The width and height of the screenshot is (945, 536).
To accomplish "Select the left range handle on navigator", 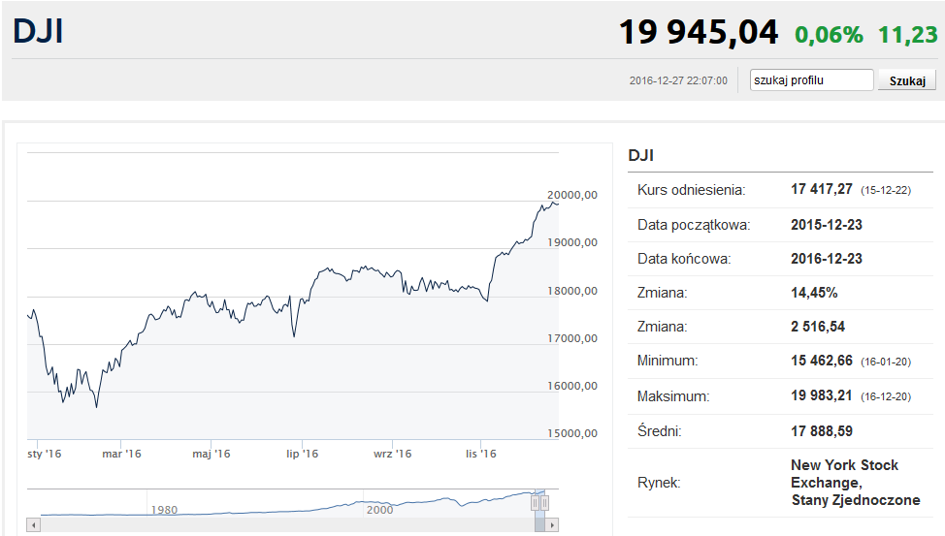I will (535, 503).
